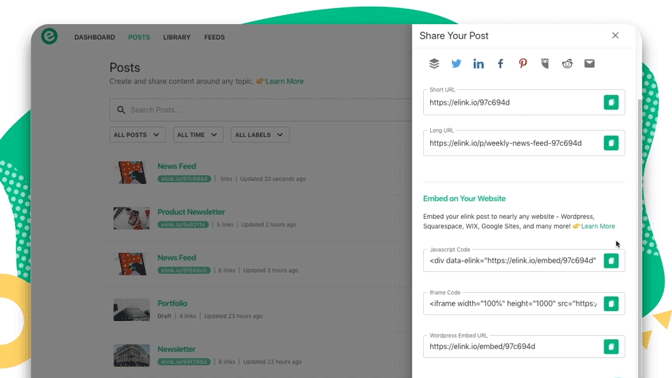Screen dimensions: 672x378
Task: Open Learn More link in embed section
Action: pyautogui.click(x=598, y=226)
